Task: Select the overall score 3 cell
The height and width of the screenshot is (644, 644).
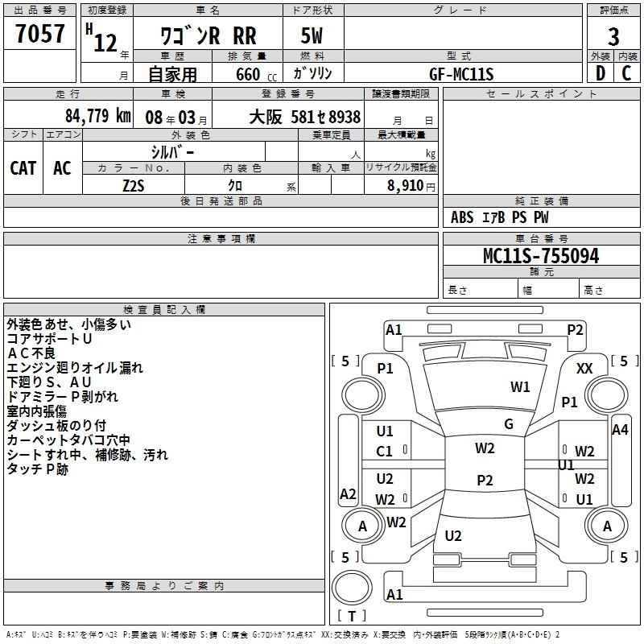Action: pos(613,36)
